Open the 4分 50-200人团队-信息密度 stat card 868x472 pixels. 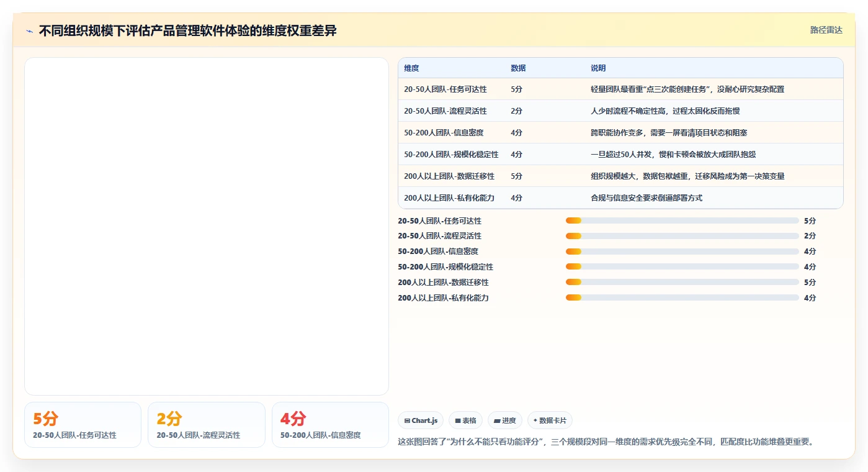point(330,425)
